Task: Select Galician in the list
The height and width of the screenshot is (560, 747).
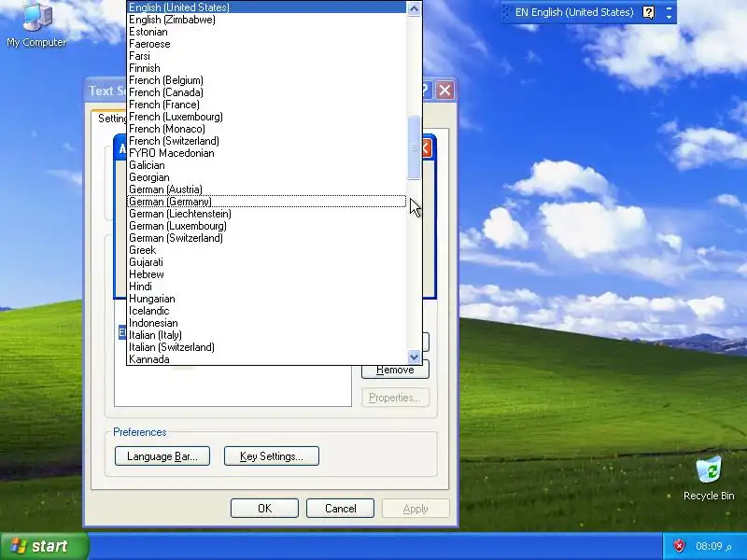Action: tap(267, 165)
